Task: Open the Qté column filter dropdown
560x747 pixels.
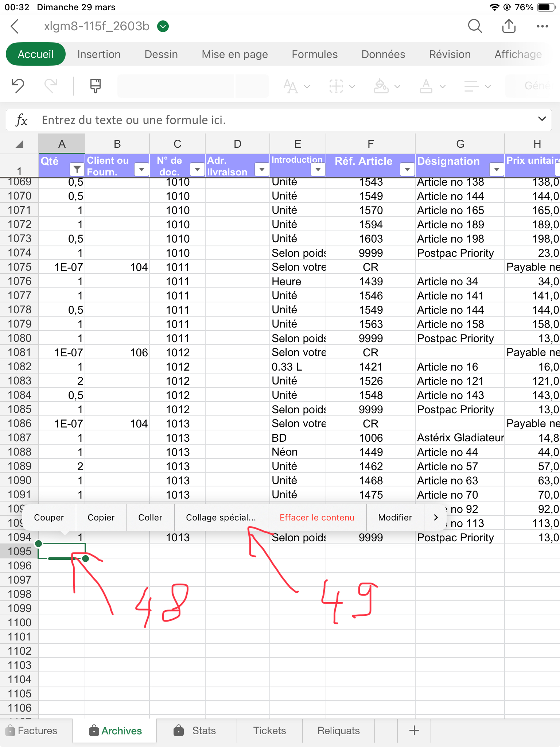Action: [77, 169]
